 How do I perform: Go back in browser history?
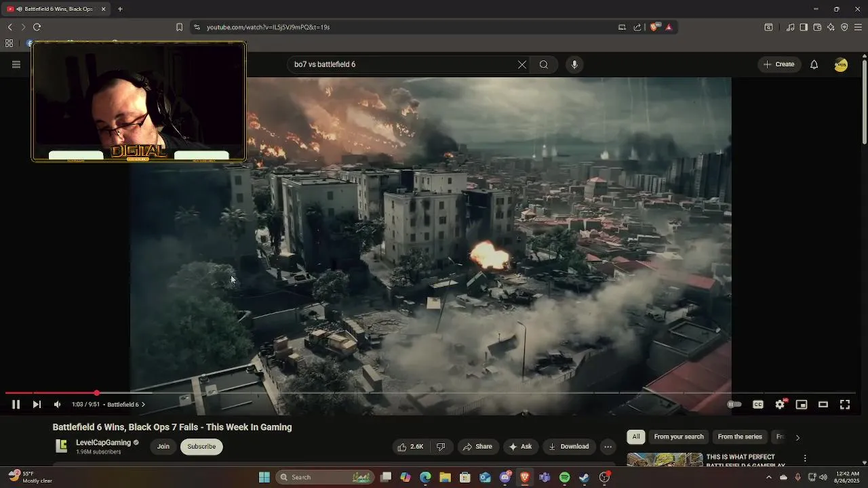click(9, 27)
